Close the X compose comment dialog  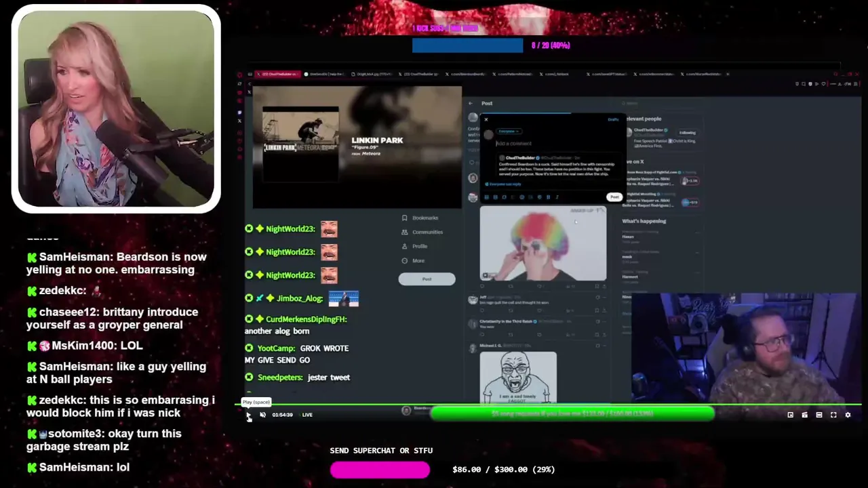click(486, 120)
